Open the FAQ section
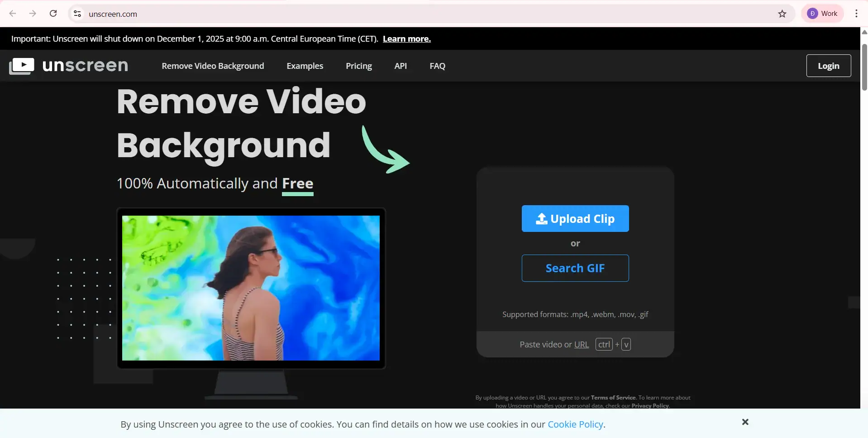The height and width of the screenshot is (438, 868). [x=437, y=66]
